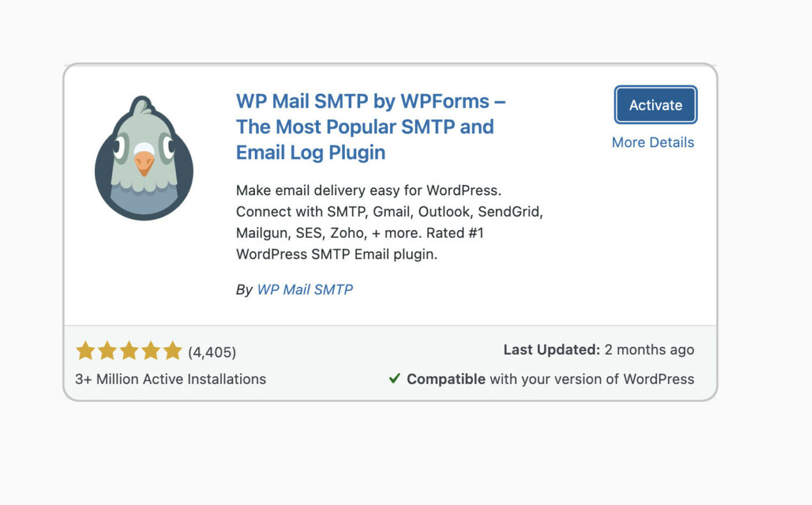Click the Last Updated: 2 months ago text
The width and height of the screenshot is (812, 505).
598,349
